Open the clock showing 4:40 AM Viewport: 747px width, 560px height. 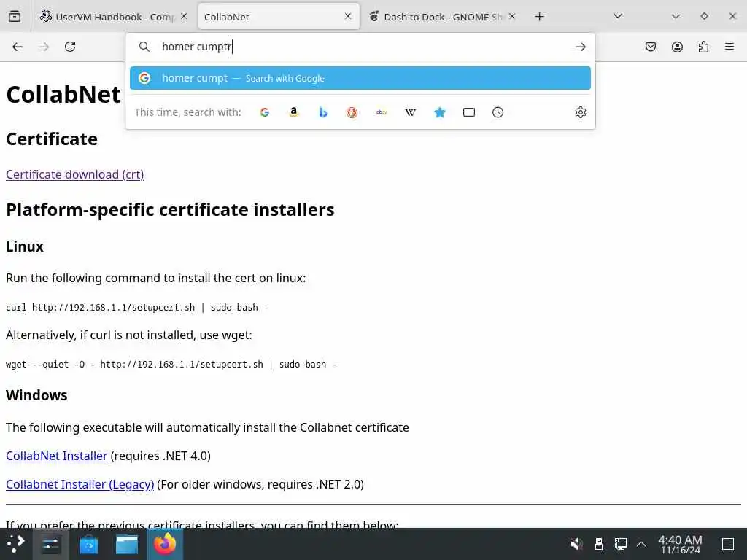[681, 544]
